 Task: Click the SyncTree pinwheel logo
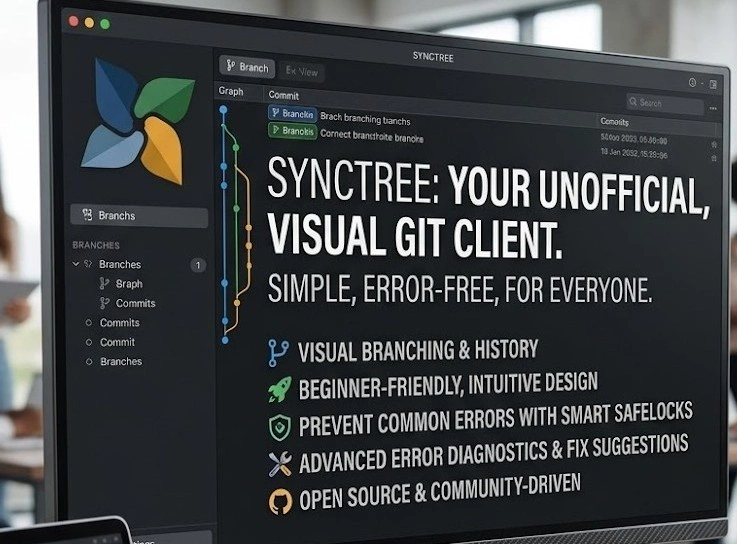point(137,121)
